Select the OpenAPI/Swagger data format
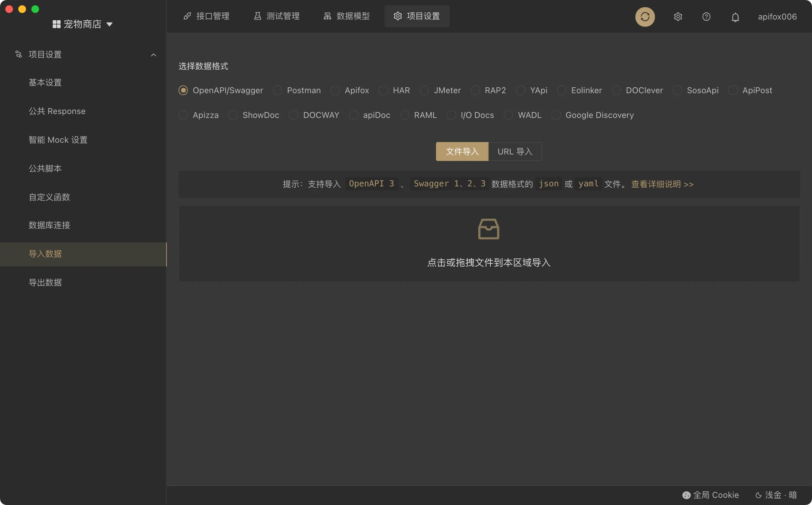The image size is (812, 505). point(183,90)
